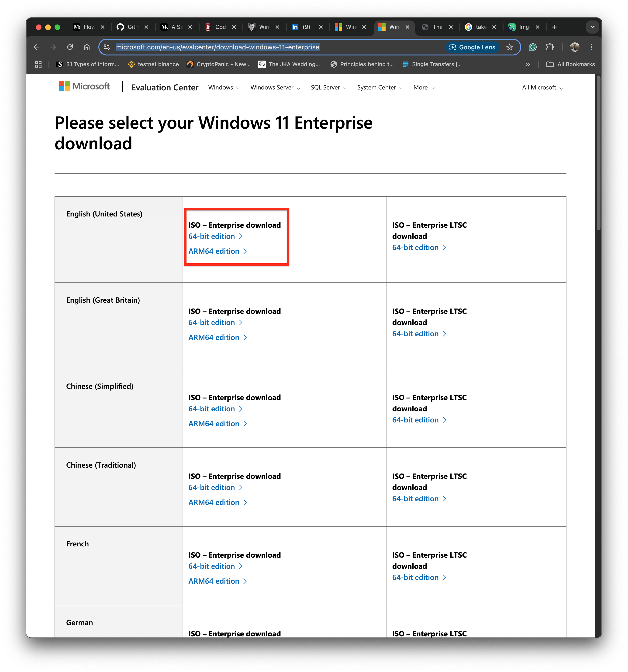The width and height of the screenshot is (628, 672).
Task: Open a new browser tab
Action: point(554,27)
